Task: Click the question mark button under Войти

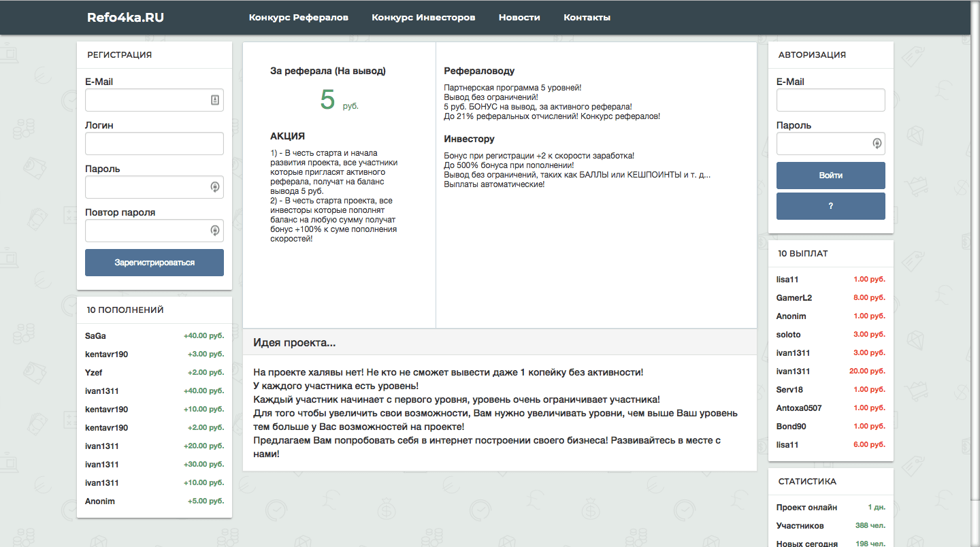Action: (830, 206)
